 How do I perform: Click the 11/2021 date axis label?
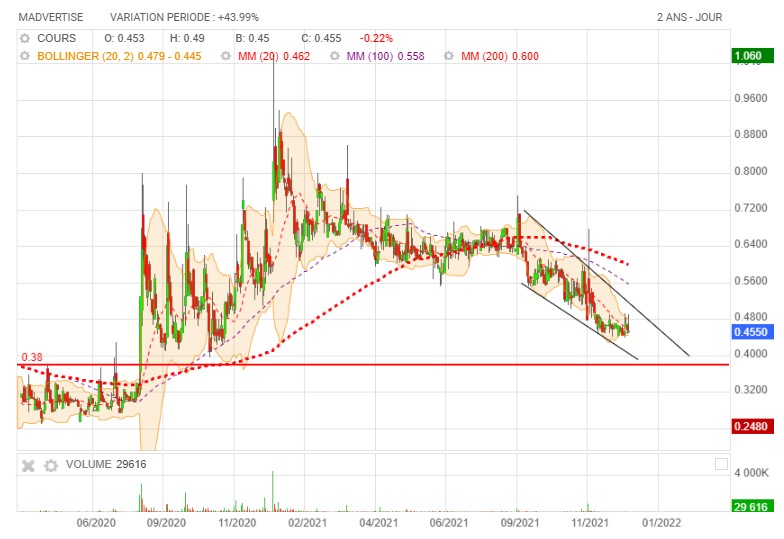590,523
